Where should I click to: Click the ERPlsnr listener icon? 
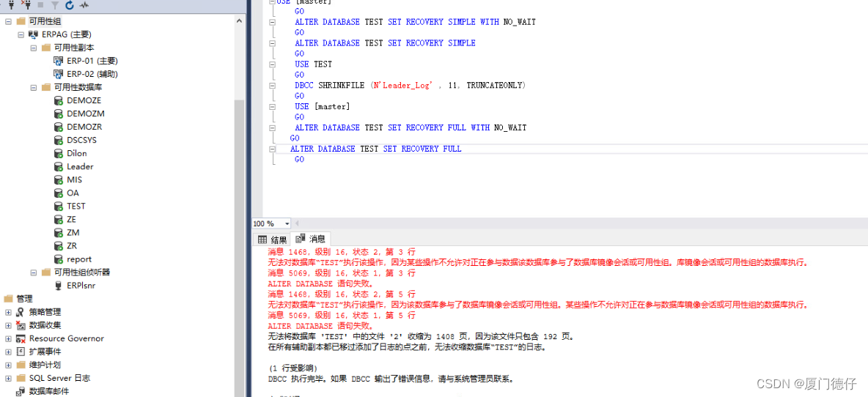59,286
